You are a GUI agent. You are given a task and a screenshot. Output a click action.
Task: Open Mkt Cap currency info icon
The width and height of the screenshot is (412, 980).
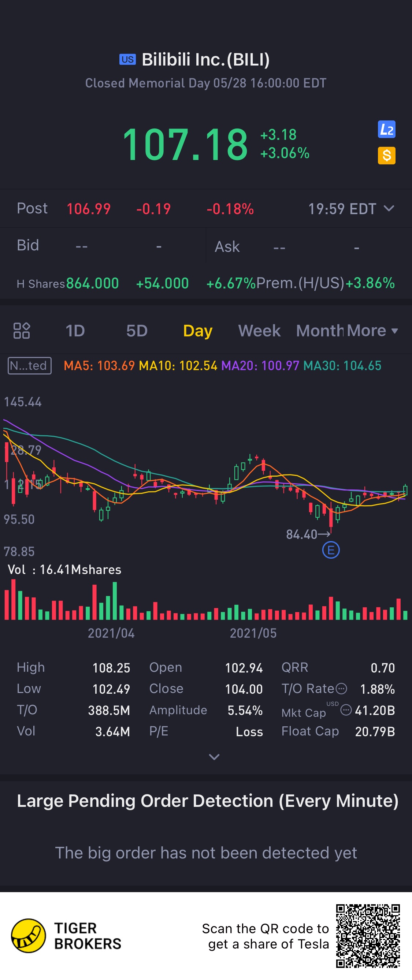[346, 710]
